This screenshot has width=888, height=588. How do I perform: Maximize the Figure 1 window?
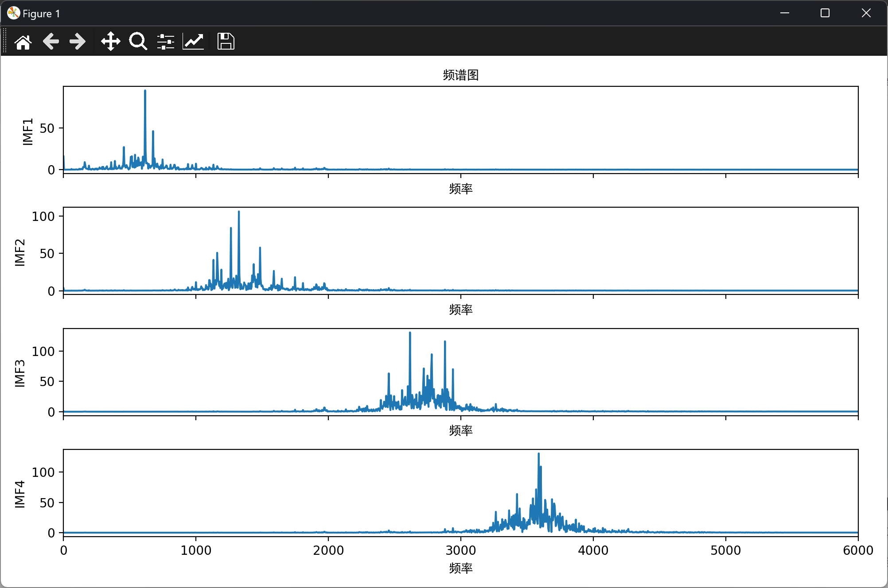coord(825,13)
